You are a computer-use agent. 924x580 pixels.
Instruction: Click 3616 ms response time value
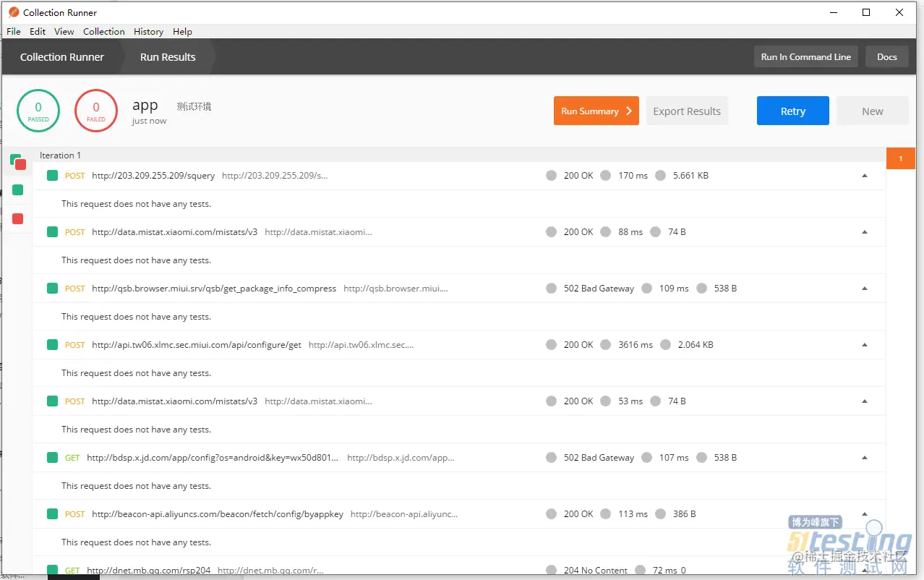[x=636, y=345]
